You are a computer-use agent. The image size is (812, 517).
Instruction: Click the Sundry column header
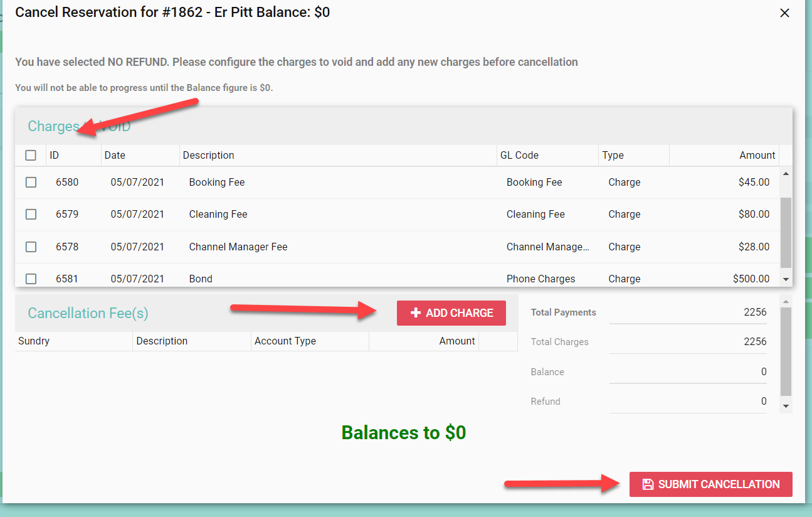pyautogui.click(x=34, y=341)
